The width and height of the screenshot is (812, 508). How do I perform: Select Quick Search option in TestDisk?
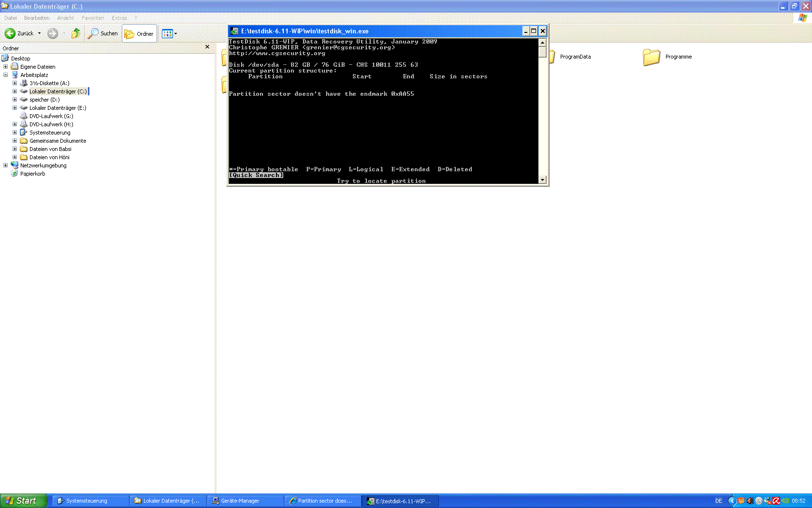[x=256, y=175]
